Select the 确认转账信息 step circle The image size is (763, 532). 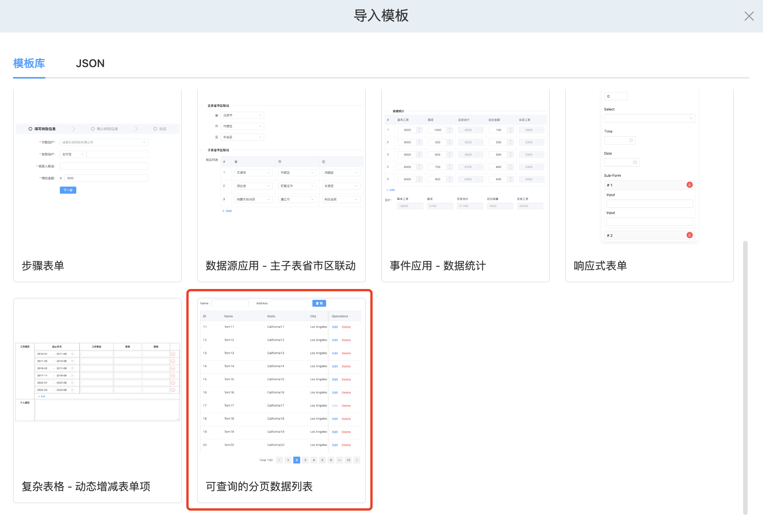click(93, 129)
